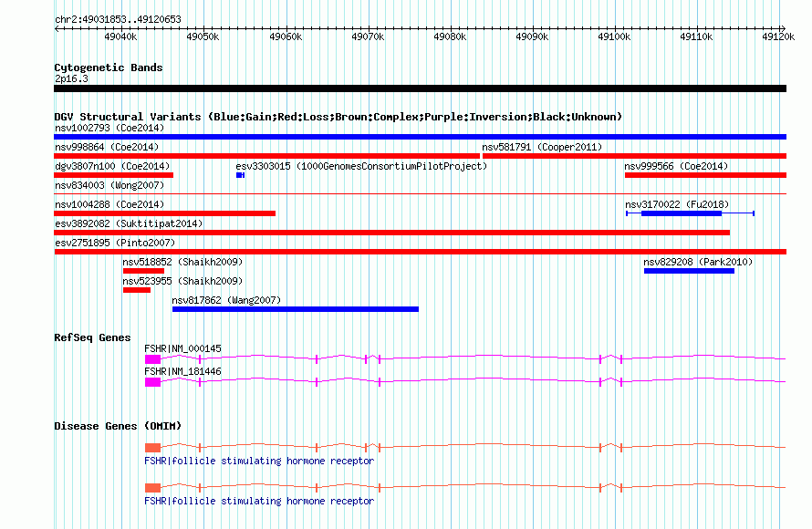Click the 2p16.3 band label

point(71,78)
